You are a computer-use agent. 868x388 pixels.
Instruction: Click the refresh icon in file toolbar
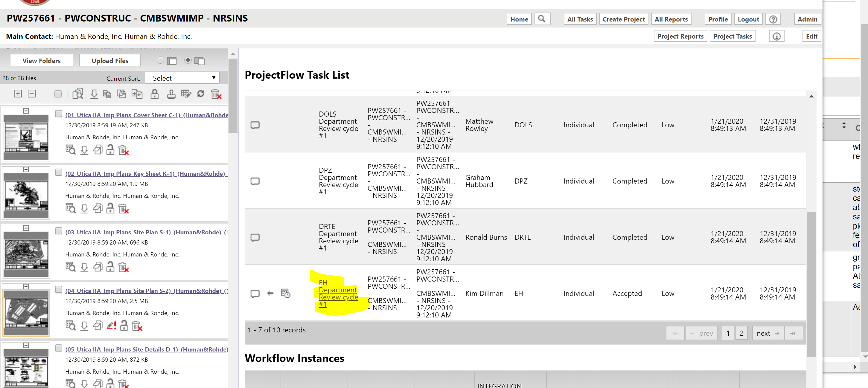[201, 94]
